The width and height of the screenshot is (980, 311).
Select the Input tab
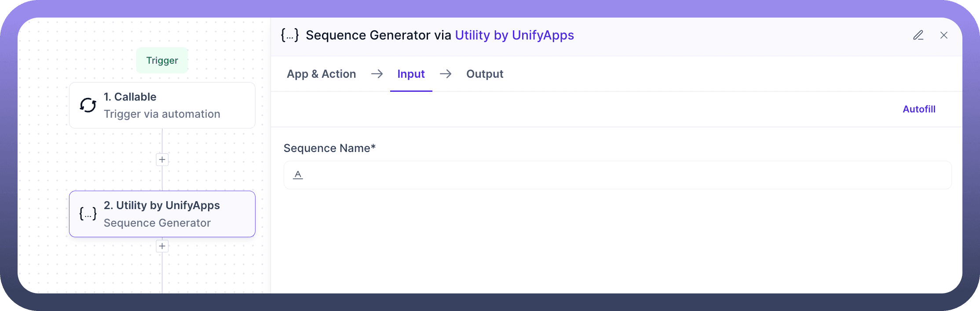click(411, 74)
